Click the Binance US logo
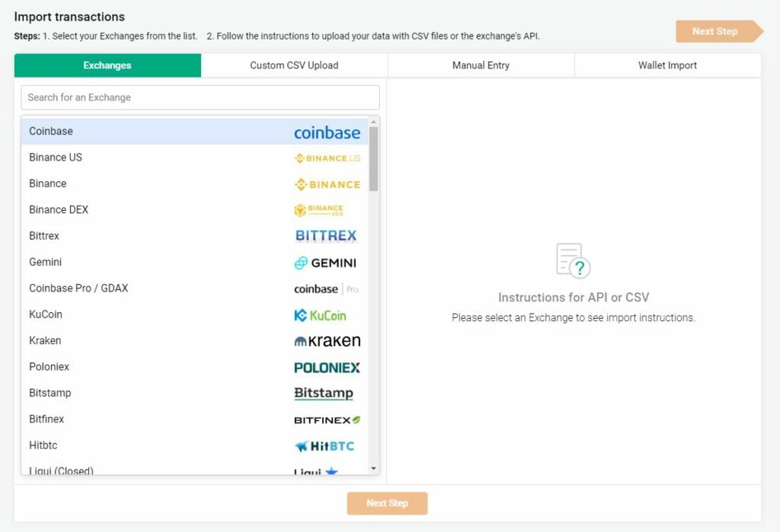Image resolution: width=780 pixels, height=532 pixels. [x=328, y=158]
